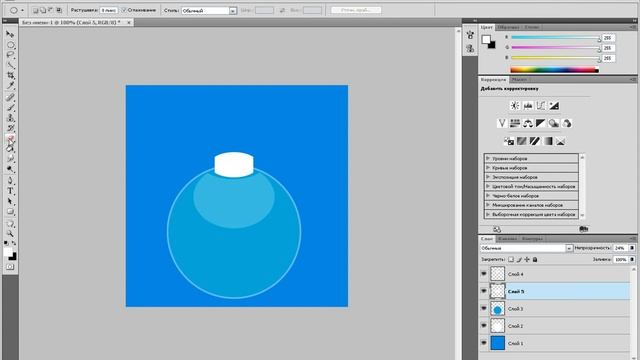Image resolution: width=640 pixels, height=360 pixels.
Task: Add a Vibrance adjustment
Action: (502, 123)
